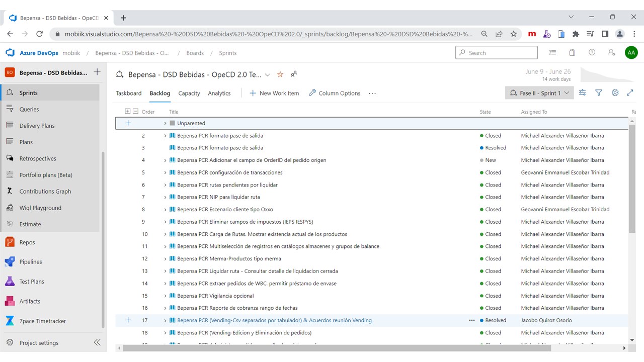644x362 pixels.
Task: Expand NIP para liquidar ruta row
Action: (x=165, y=197)
